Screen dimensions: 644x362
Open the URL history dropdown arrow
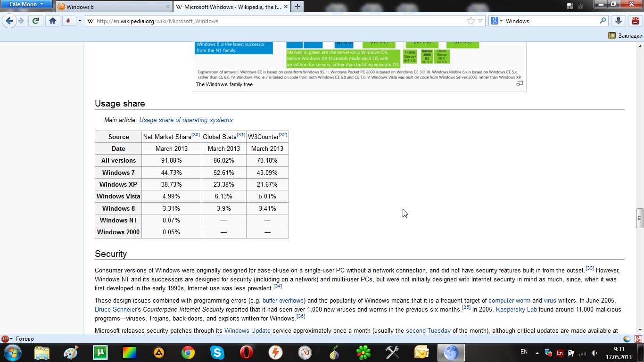[x=480, y=21]
